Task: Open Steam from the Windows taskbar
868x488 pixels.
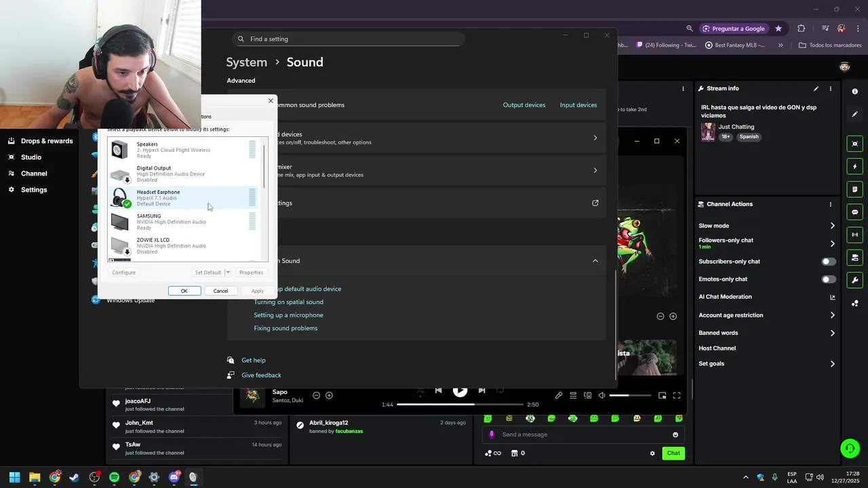Action: coord(75,477)
